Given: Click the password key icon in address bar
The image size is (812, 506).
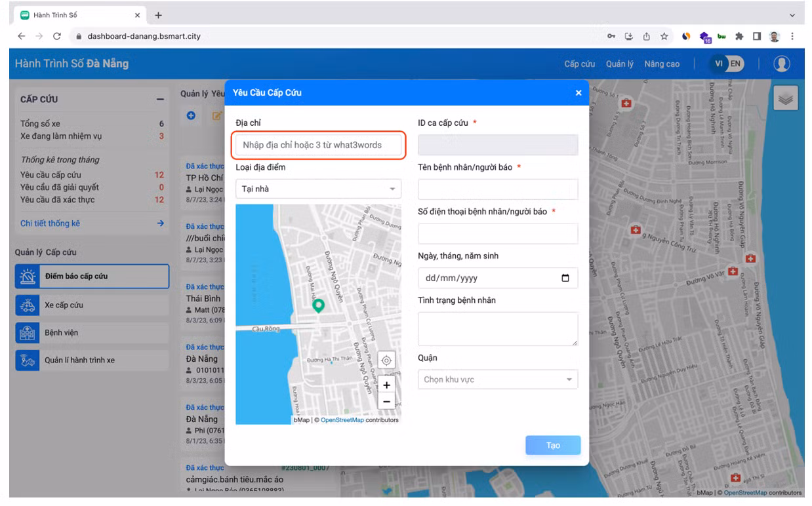Looking at the screenshot, I should click(x=611, y=36).
